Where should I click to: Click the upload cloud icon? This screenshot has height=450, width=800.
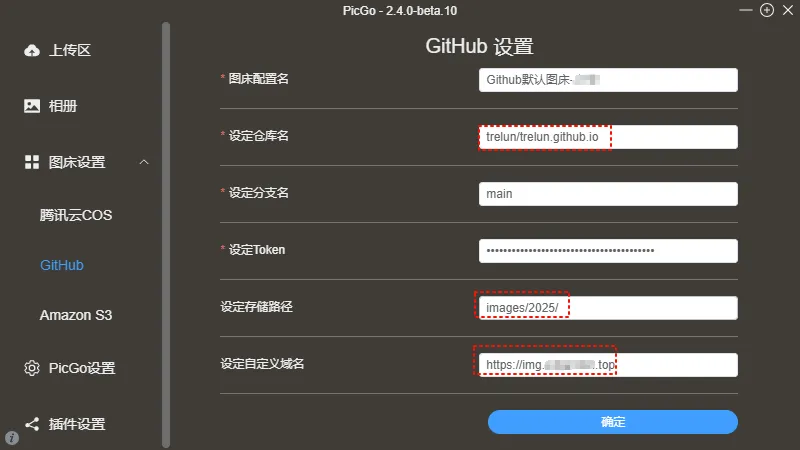[32, 50]
